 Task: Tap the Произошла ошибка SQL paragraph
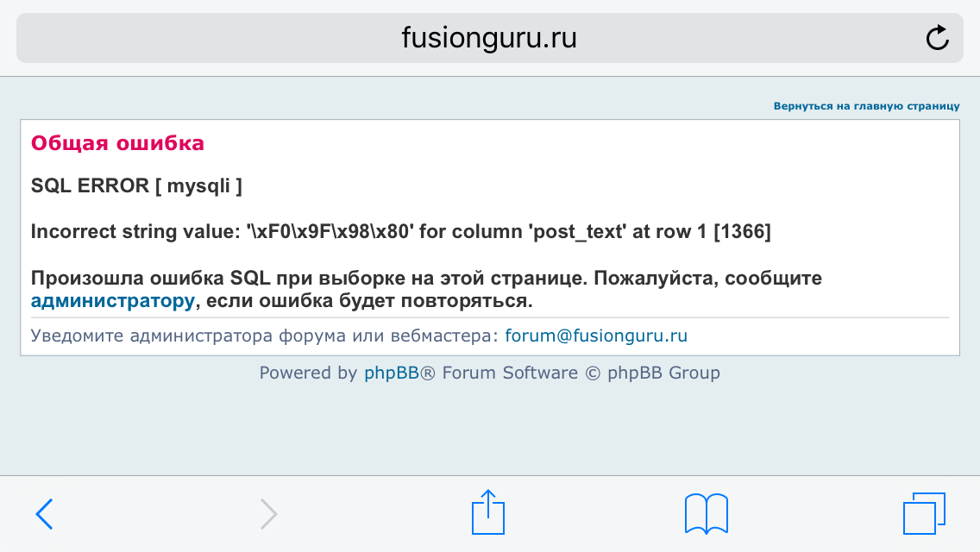coord(426,290)
